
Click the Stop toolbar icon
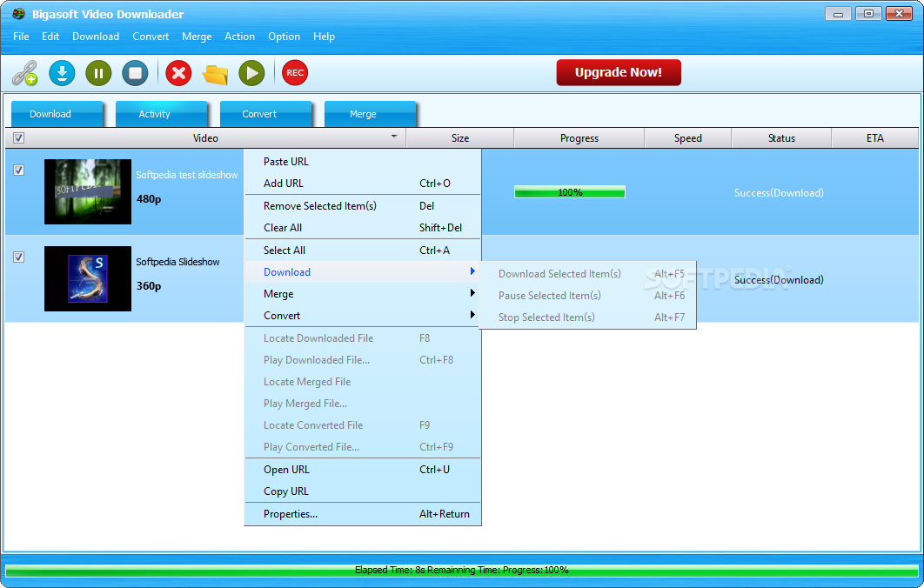coord(135,73)
